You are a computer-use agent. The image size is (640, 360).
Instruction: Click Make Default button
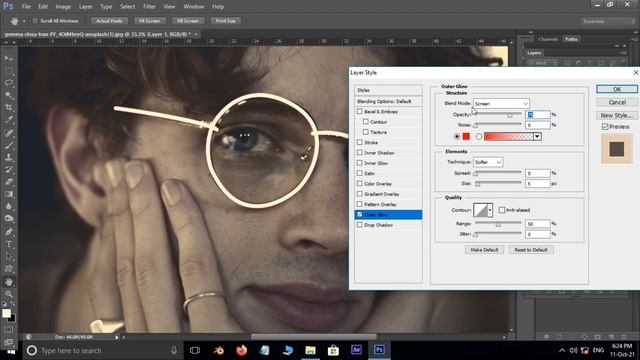tap(484, 249)
